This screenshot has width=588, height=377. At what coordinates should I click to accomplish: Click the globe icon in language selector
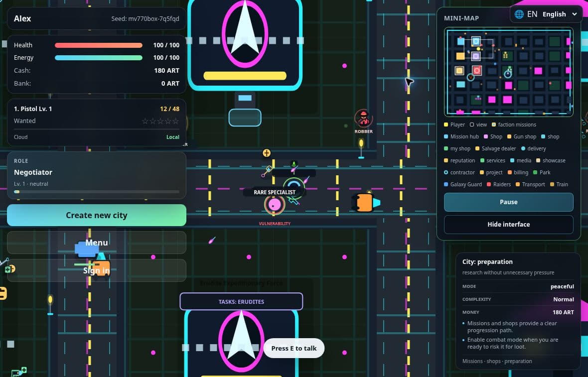coord(519,14)
